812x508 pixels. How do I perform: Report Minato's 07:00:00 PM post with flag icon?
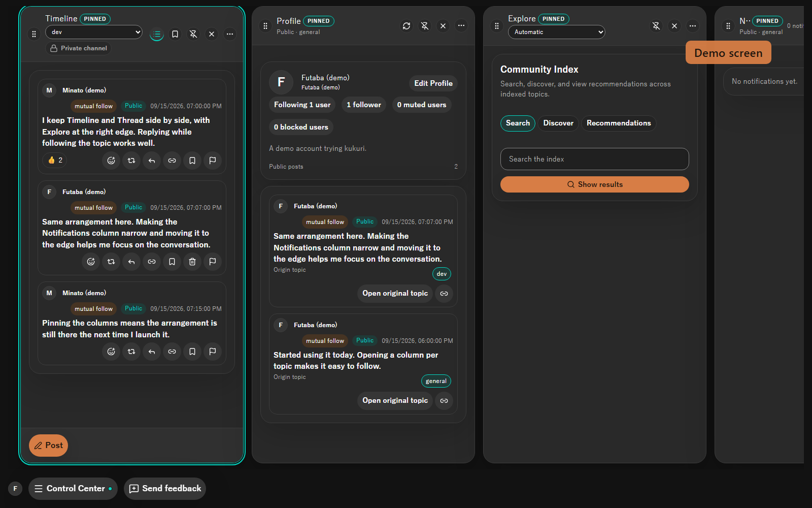coord(213,161)
